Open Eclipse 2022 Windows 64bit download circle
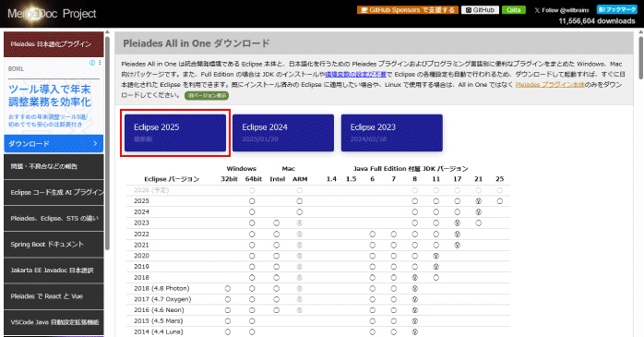This screenshot has height=337, width=644. coord(252,235)
